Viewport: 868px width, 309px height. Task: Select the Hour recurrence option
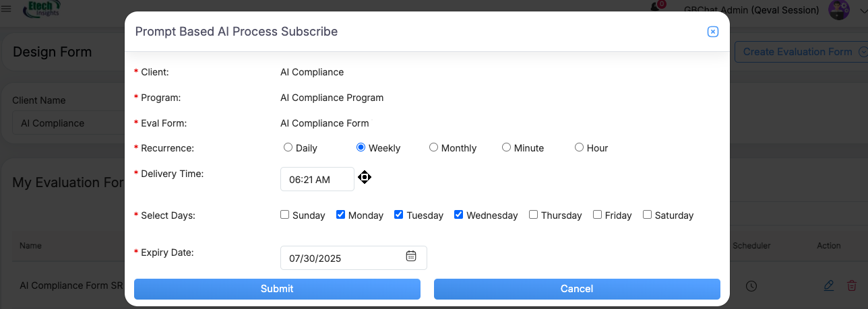point(579,147)
